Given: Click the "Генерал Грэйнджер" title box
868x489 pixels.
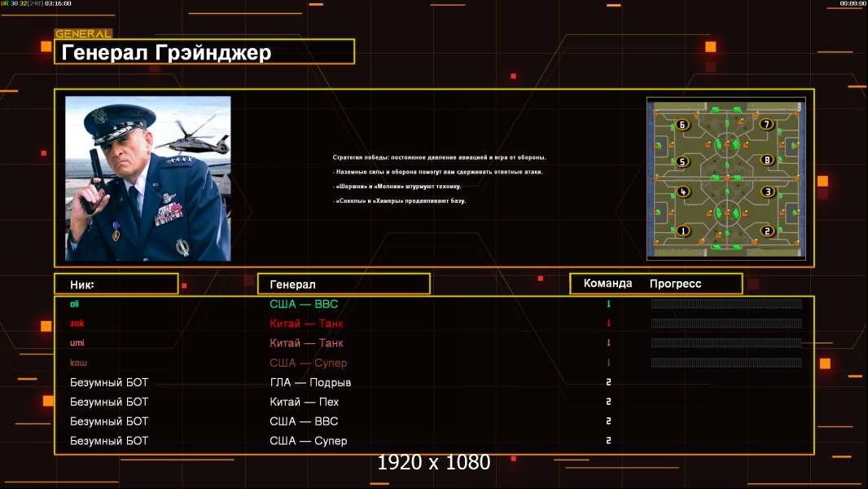Looking at the screenshot, I should click(204, 51).
